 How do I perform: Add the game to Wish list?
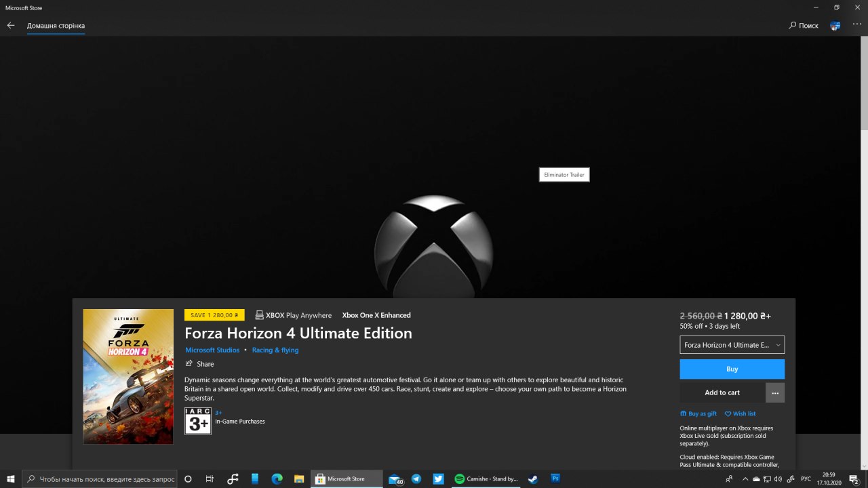pyautogui.click(x=740, y=413)
